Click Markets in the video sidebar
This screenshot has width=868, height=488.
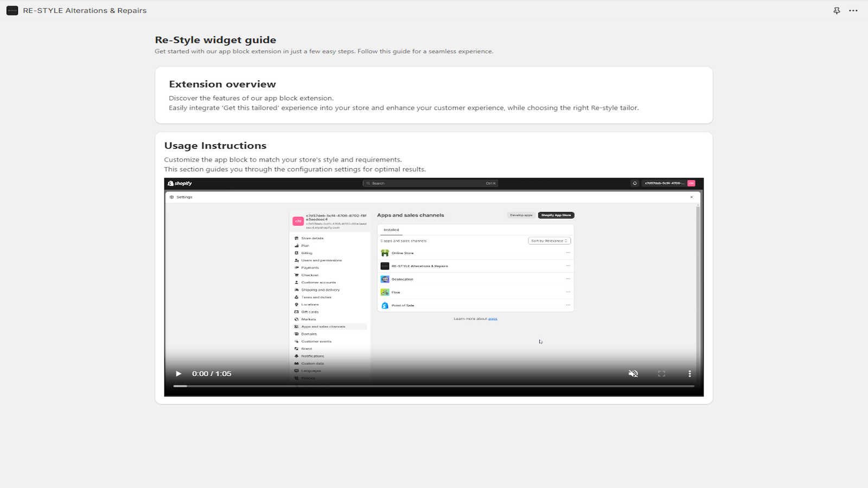coord(308,319)
